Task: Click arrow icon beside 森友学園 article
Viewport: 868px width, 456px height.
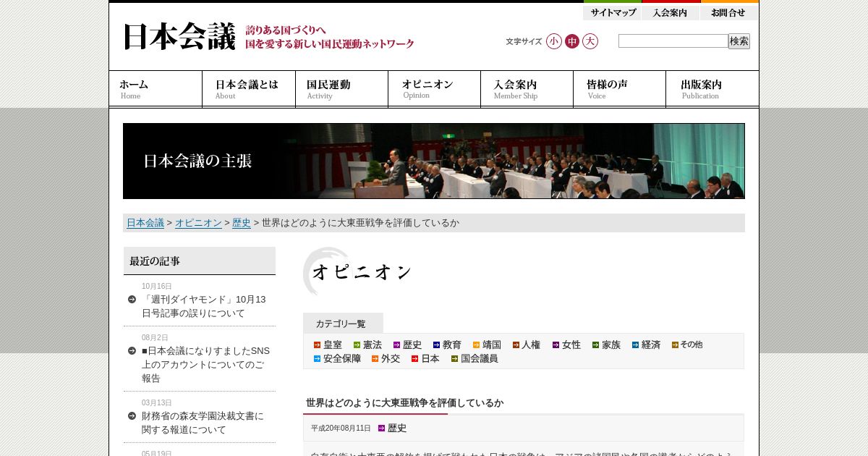Action: 132,416
